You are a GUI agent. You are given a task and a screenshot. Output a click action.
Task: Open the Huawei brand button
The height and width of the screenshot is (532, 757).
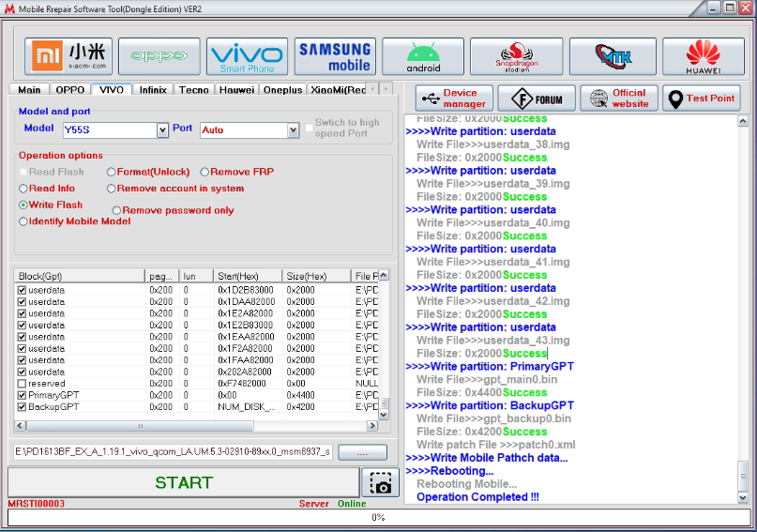tap(703, 56)
